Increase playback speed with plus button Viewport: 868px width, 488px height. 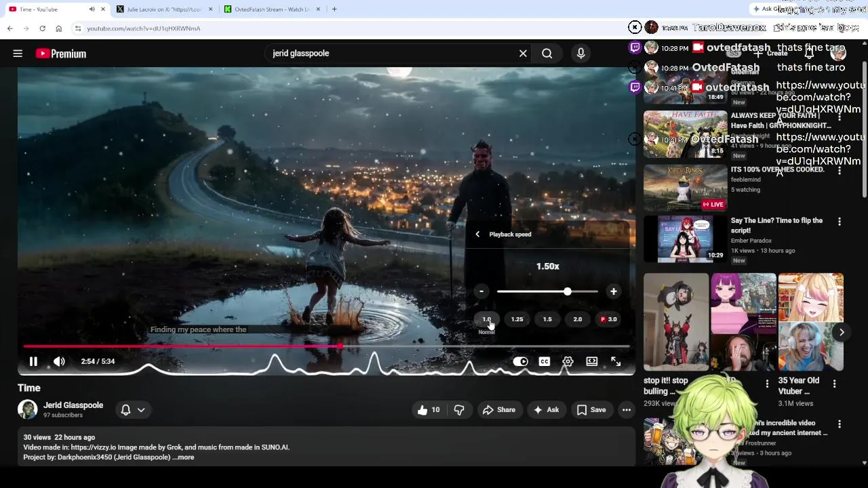pyautogui.click(x=613, y=291)
